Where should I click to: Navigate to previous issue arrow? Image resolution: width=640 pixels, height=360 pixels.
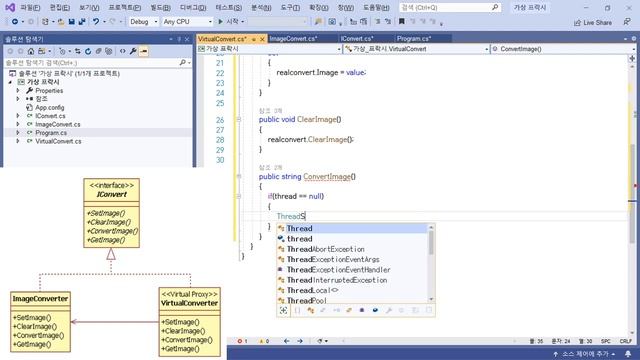(x=287, y=341)
